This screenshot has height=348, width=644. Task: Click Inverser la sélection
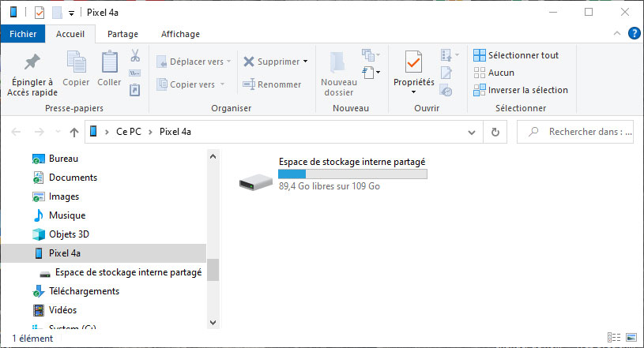coord(521,90)
